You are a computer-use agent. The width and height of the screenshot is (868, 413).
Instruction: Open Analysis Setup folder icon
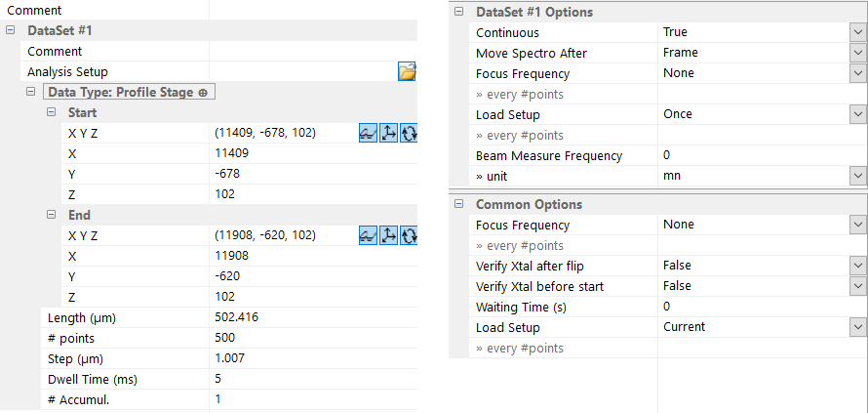(407, 71)
